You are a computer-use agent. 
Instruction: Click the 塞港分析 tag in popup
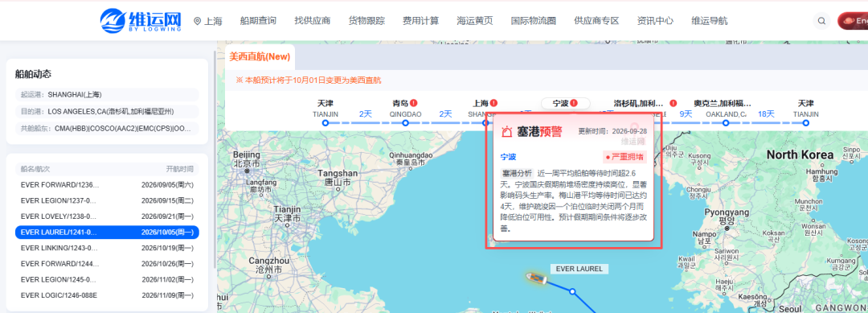pos(517,173)
